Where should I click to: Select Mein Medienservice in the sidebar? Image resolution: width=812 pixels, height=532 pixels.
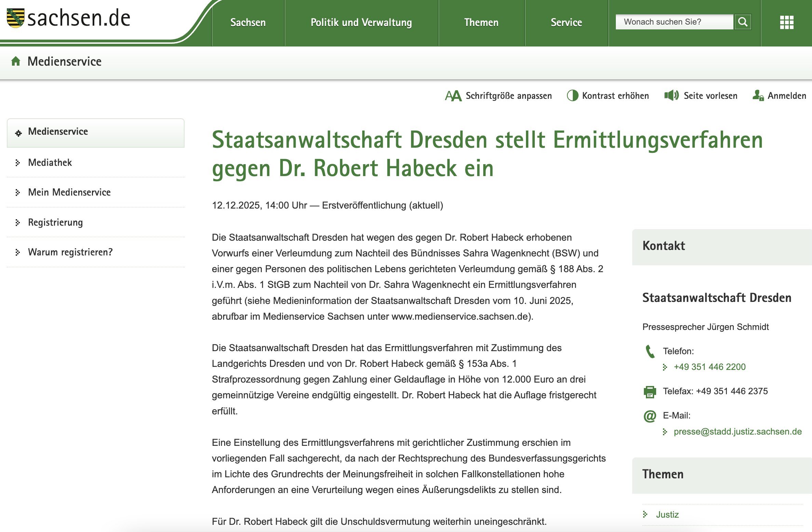(x=69, y=192)
